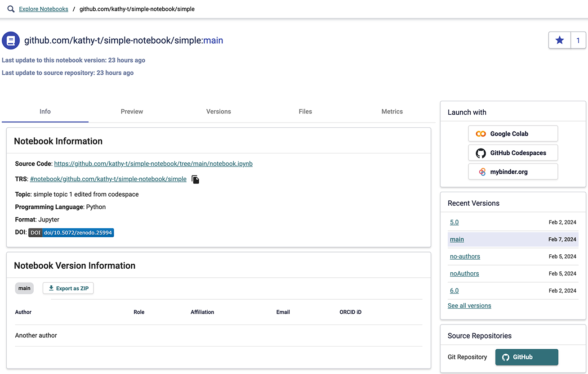Open the Metrics tab
The image size is (588, 374).
pos(392,112)
